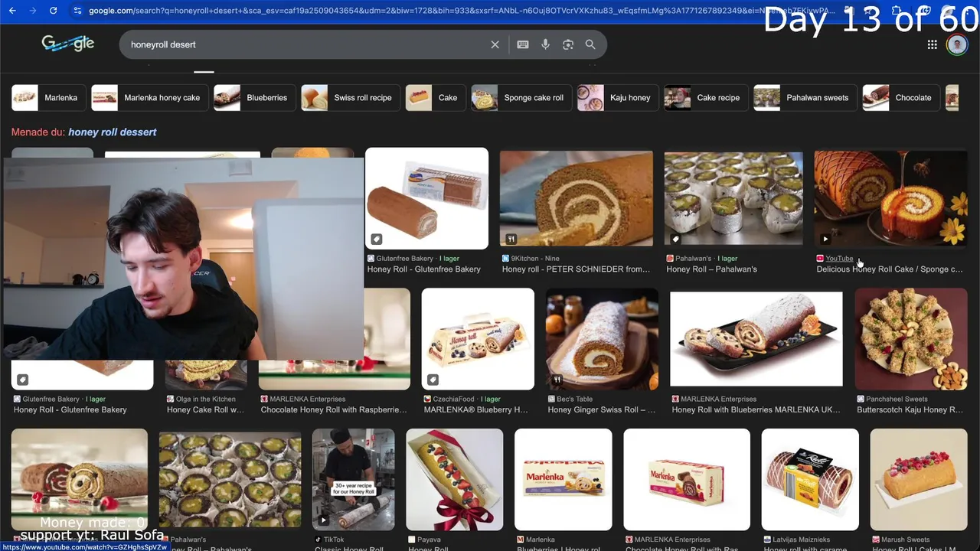Open the TikTok chef honey roll video image
980x551 pixels.
click(x=354, y=479)
